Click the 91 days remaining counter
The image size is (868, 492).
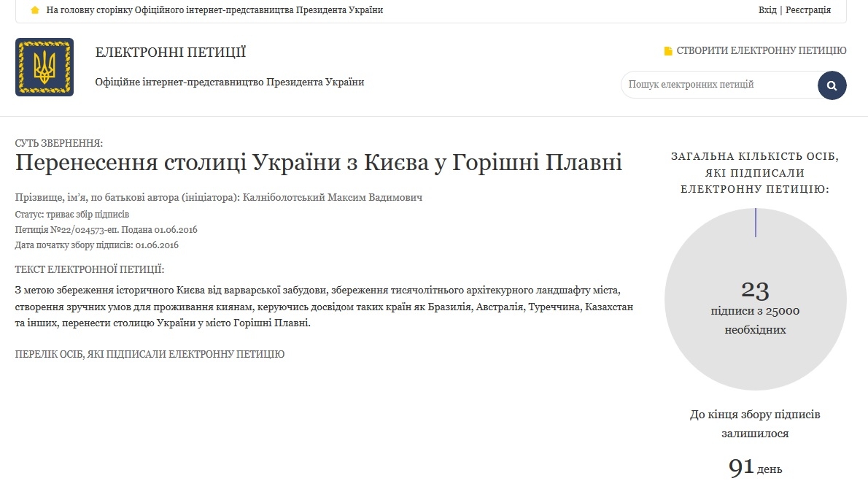(742, 467)
